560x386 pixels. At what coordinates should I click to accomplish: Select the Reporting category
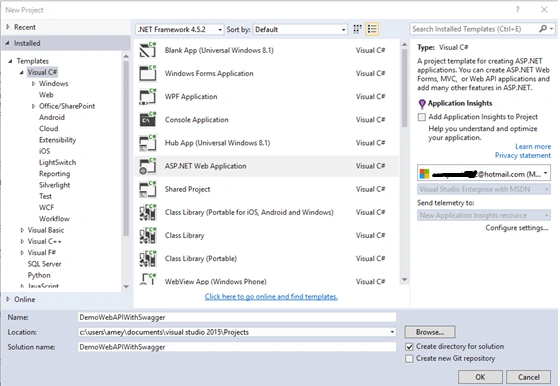[x=54, y=174]
